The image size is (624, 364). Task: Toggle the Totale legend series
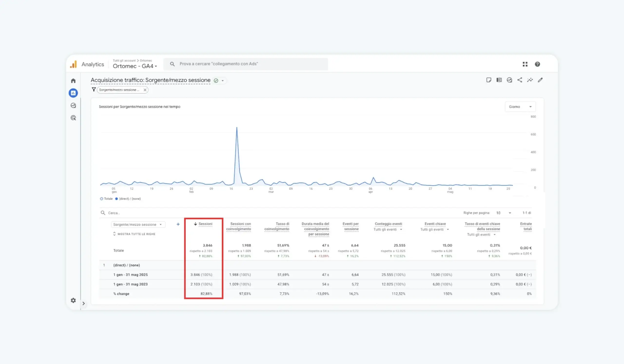[x=106, y=199]
